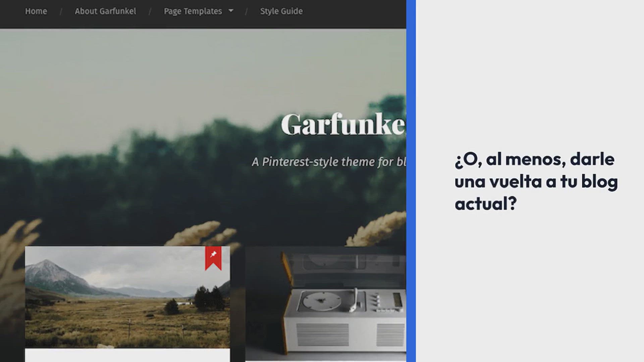This screenshot has height=362, width=644.
Task: Click the slash separator after About Garfunkel
Action: click(x=150, y=12)
